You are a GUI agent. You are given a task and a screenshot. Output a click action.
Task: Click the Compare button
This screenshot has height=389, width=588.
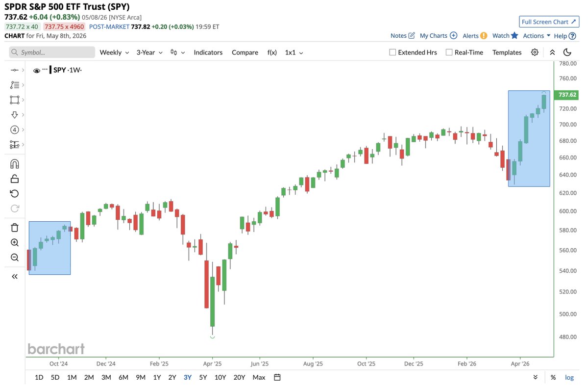click(x=245, y=52)
